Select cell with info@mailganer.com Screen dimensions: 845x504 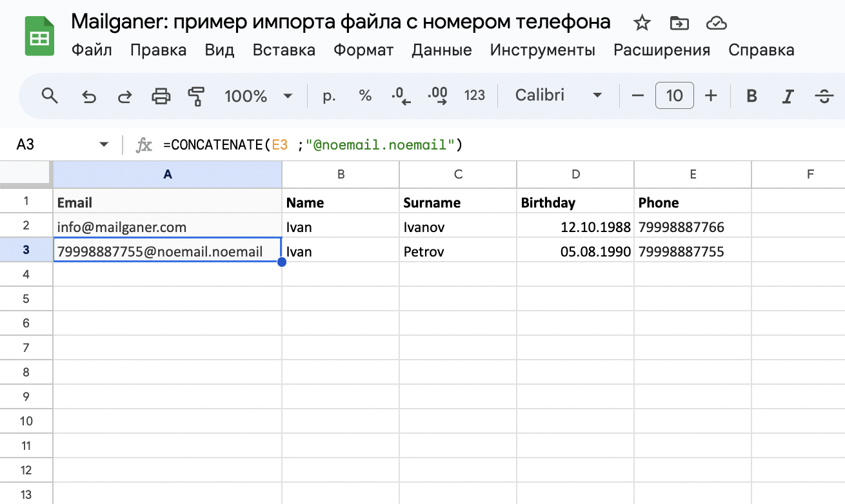(168, 226)
